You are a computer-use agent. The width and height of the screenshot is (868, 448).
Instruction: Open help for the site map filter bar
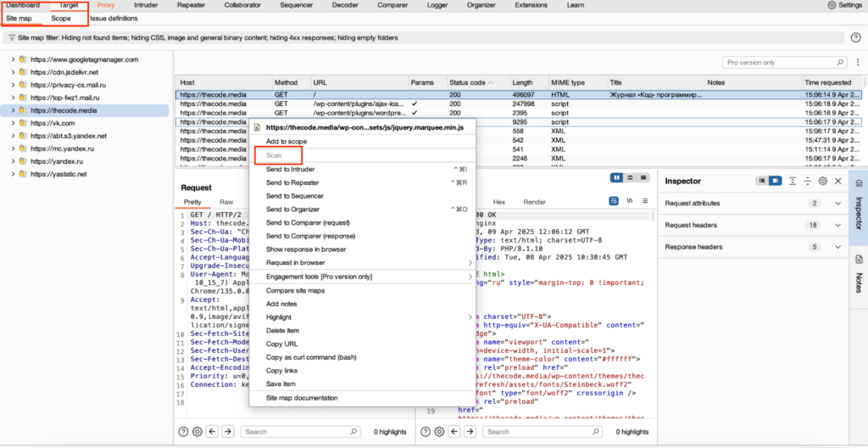coord(855,37)
